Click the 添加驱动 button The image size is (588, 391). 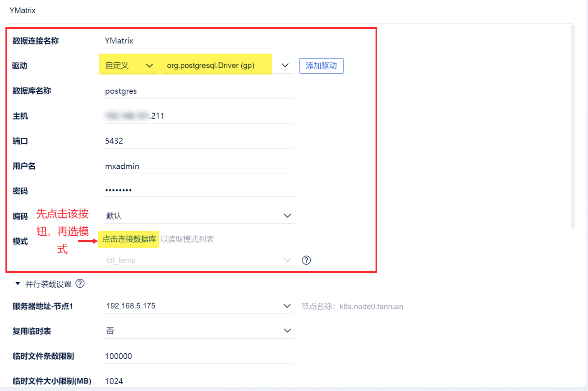pos(321,66)
